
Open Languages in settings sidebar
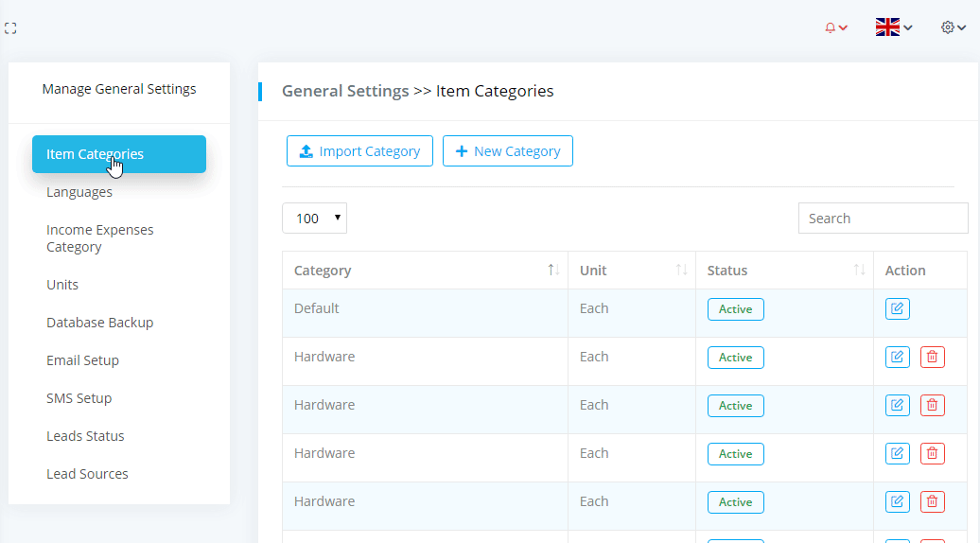pos(79,192)
